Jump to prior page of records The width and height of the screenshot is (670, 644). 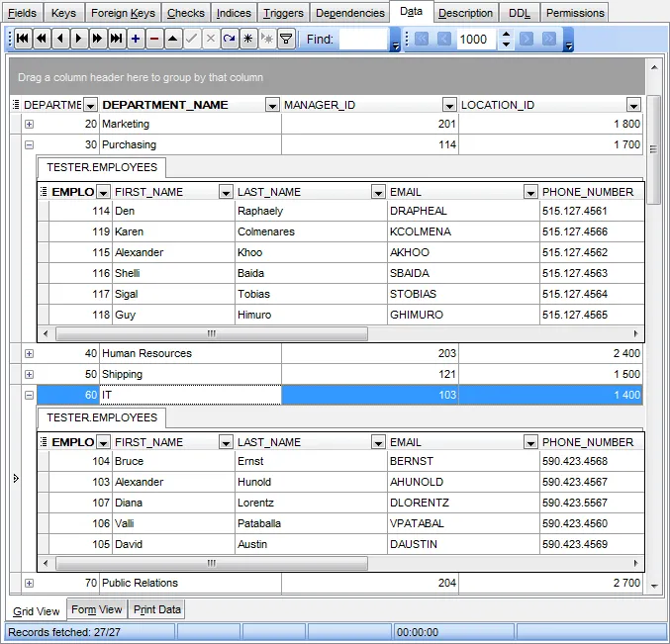[42, 39]
